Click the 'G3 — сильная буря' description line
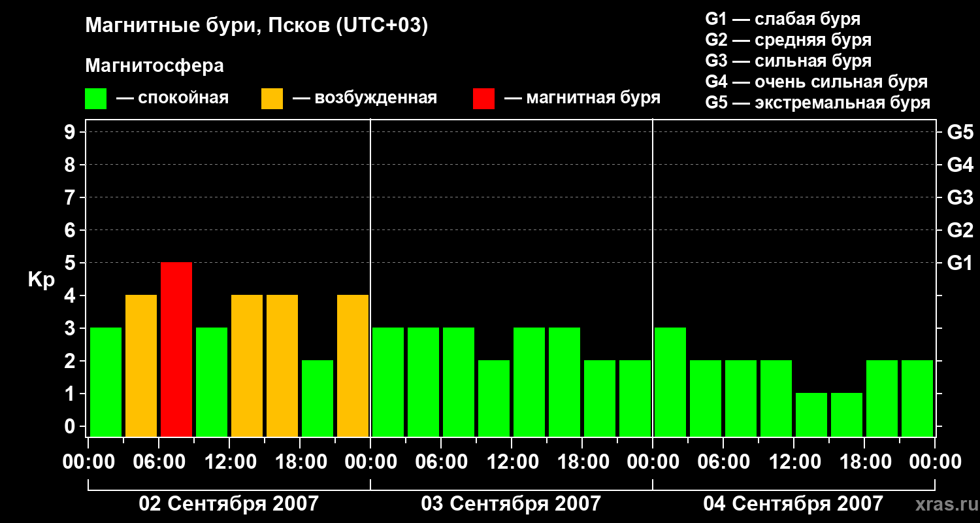Image resolution: width=980 pixels, height=523 pixels. click(789, 61)
